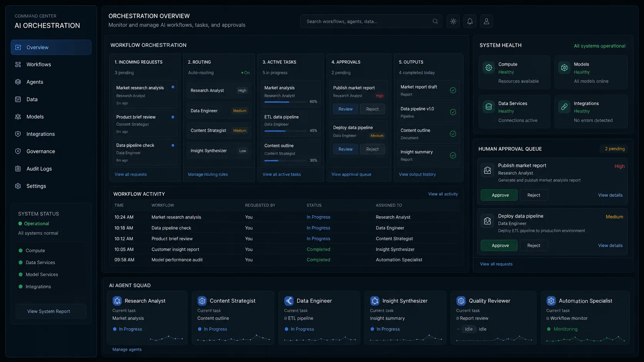This screenshot has height=362, width=644.
Task: Click Data Engineer Medium routing row
Action: (x=219, y=111)
